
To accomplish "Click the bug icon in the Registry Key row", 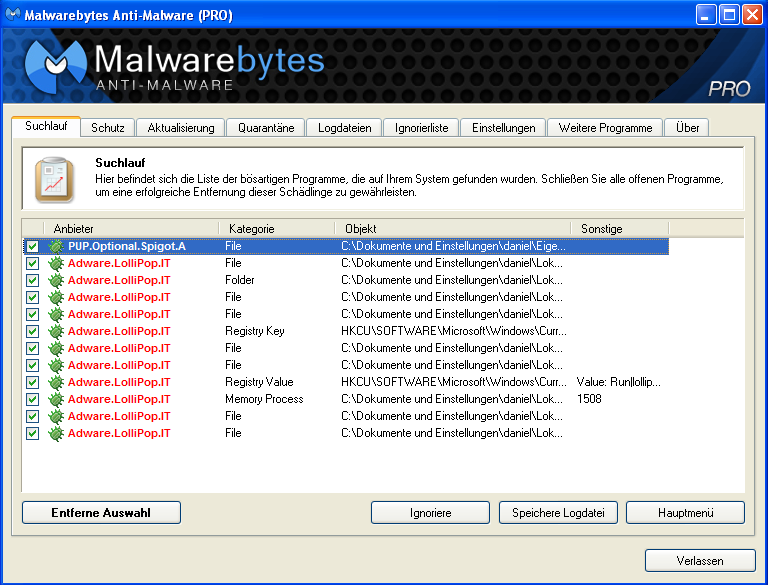I will point(56,331).
